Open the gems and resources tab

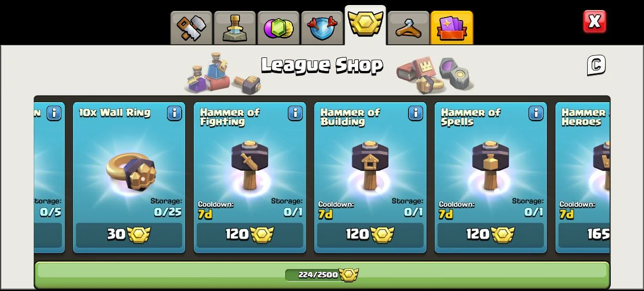tap(278, 28)
